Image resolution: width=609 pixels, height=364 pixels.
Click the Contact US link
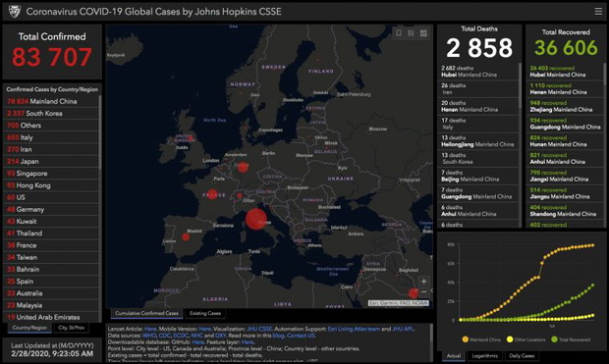(x=301, y=336)
